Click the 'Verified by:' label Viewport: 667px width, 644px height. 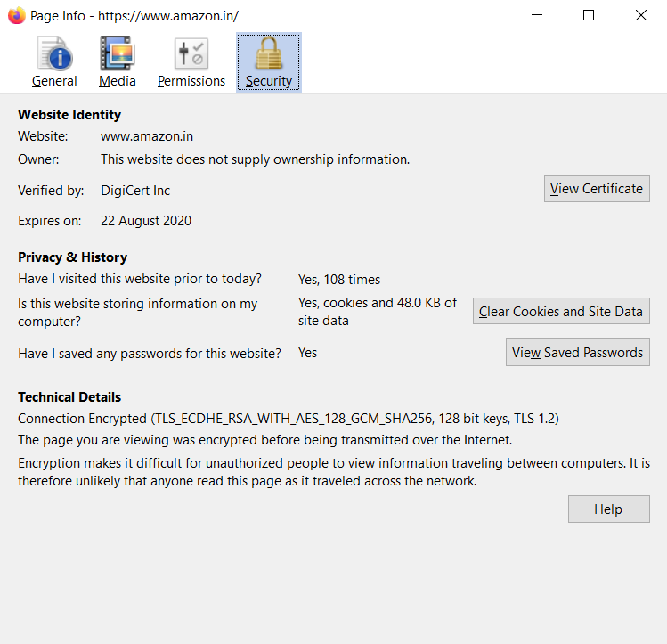pyautogui.click(x=51, y=190)
